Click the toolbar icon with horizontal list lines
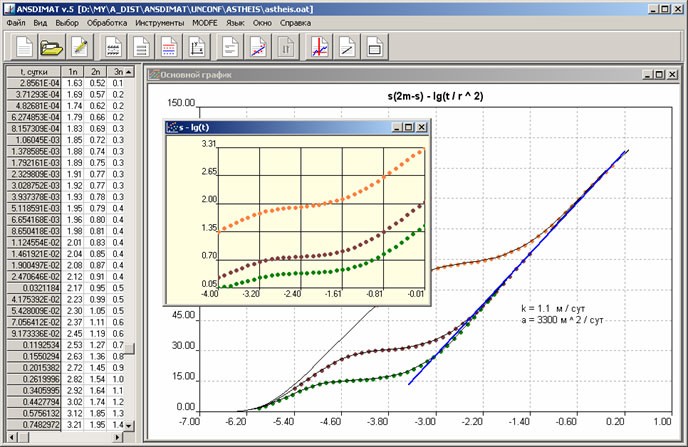The image size is (688, 447). (x=141, y=46)
